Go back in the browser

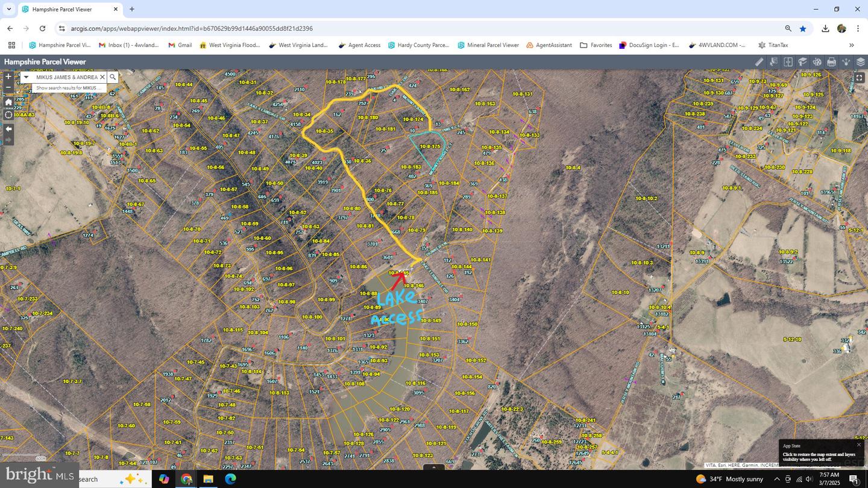[10, 28]
